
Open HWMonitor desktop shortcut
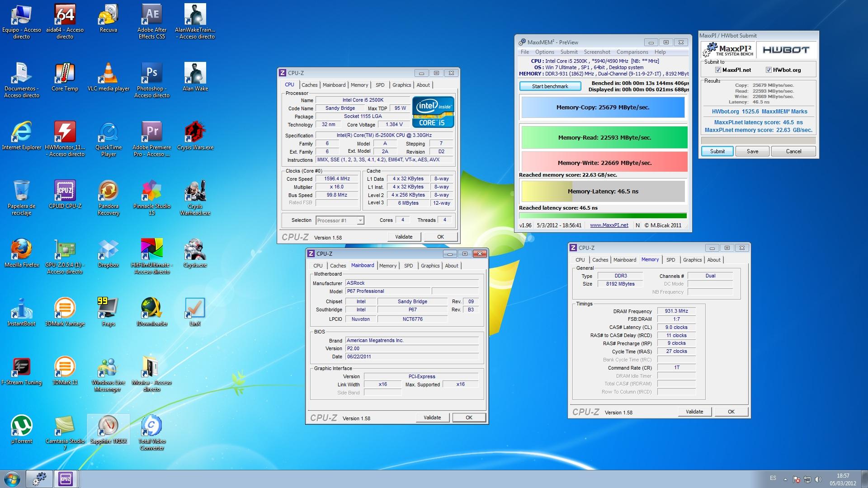pyautogui.click(x=65, y=139)
